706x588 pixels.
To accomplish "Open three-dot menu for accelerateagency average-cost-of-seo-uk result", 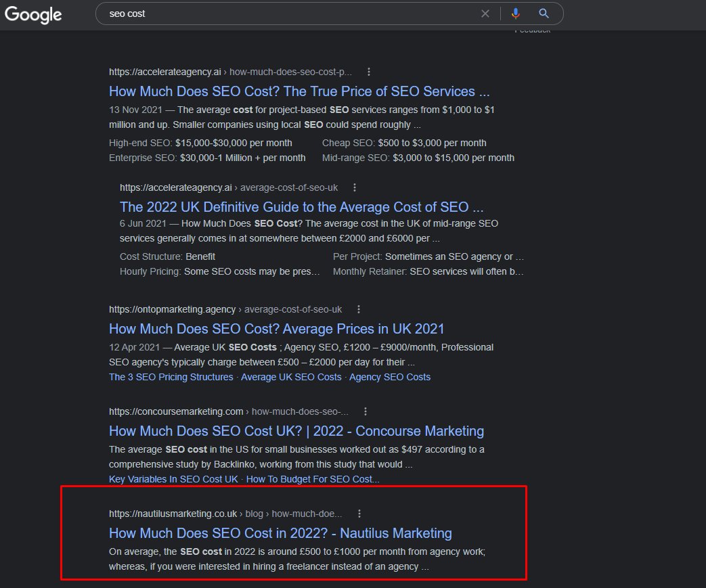I will 354,187.
